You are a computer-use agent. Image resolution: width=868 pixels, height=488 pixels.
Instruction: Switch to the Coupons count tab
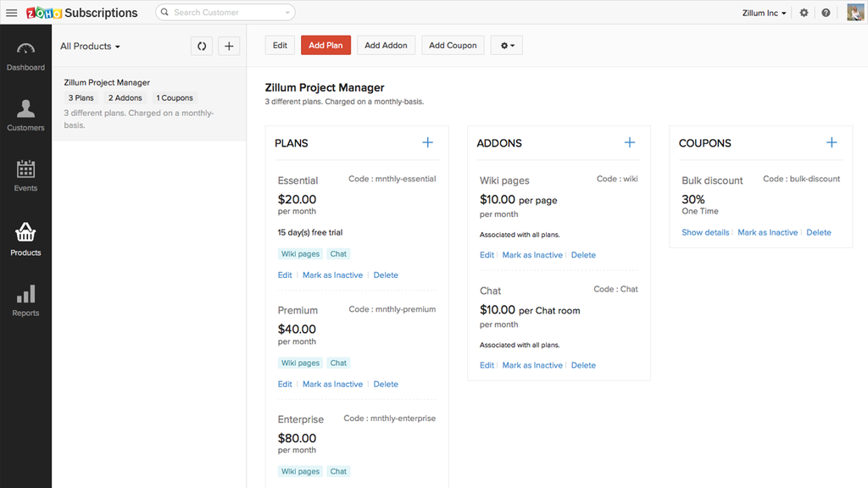tap(174, 97)
